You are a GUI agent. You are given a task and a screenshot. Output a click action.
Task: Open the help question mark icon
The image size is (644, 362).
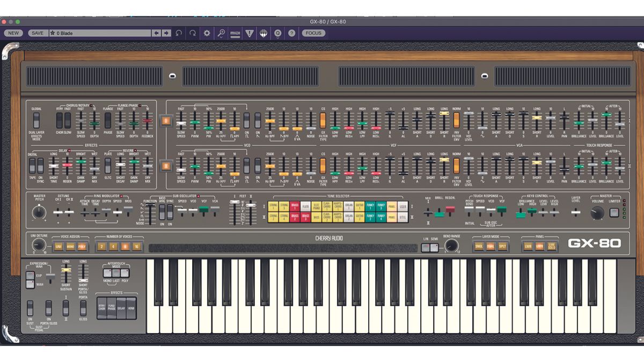291,33
